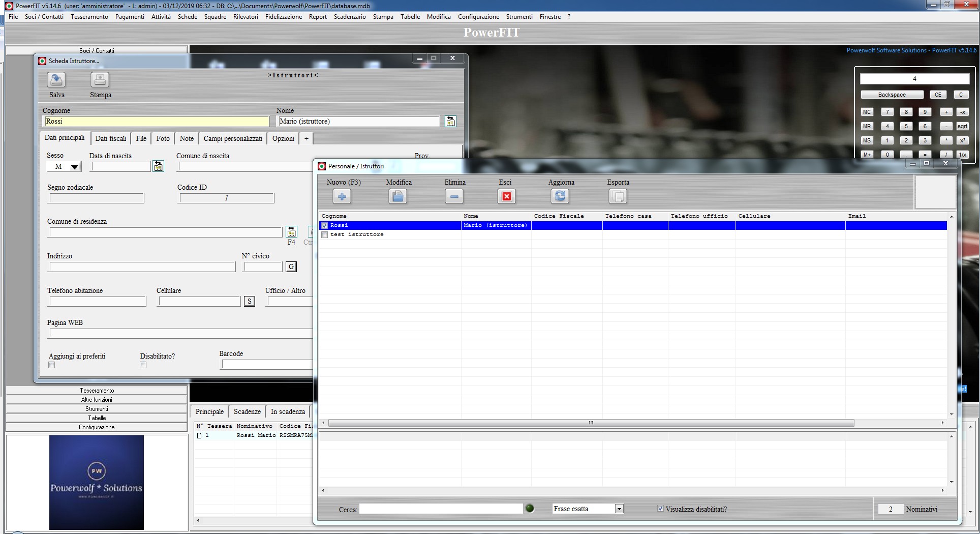This screenshot has width=980, height=534.
Task: Click calculator MS memory key
Action: click(x=867, y=140)
